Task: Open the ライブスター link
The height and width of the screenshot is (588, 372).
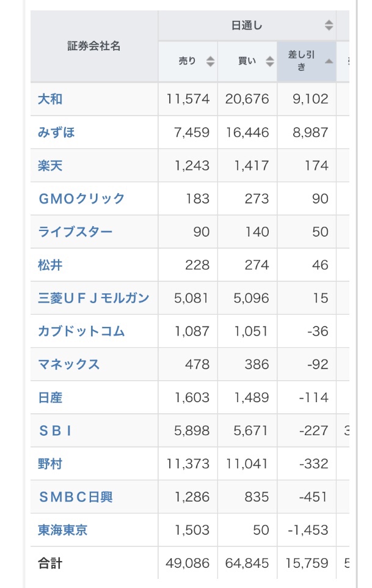Action: coord(75,232)
